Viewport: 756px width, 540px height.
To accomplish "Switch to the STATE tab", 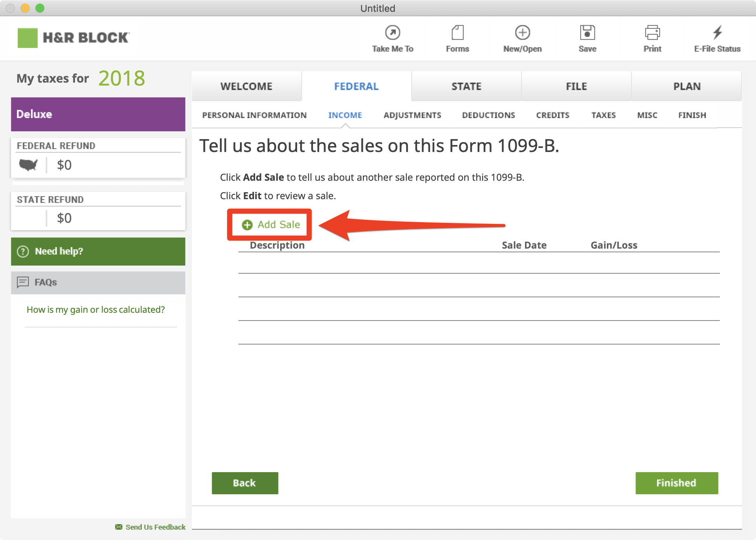I will click(x=466, y=86).
